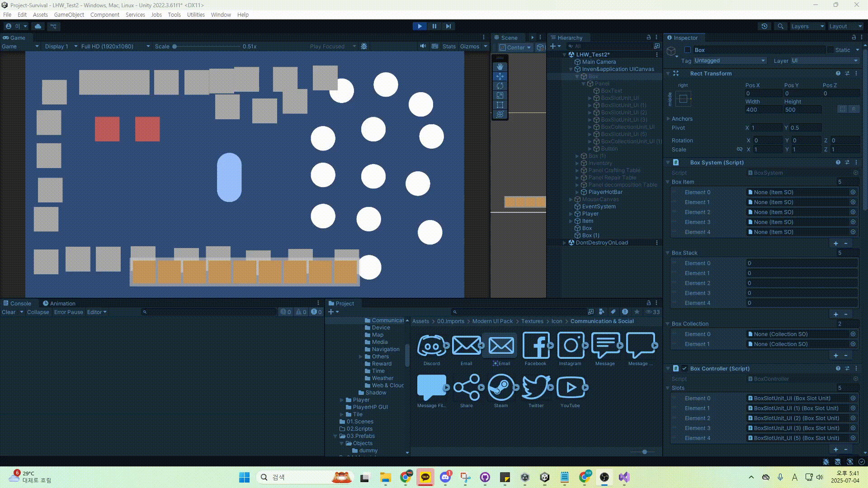Screen dimensions: 868x488
Task: Click the Clear button in the Console
Action: click(x=9, y=312)
